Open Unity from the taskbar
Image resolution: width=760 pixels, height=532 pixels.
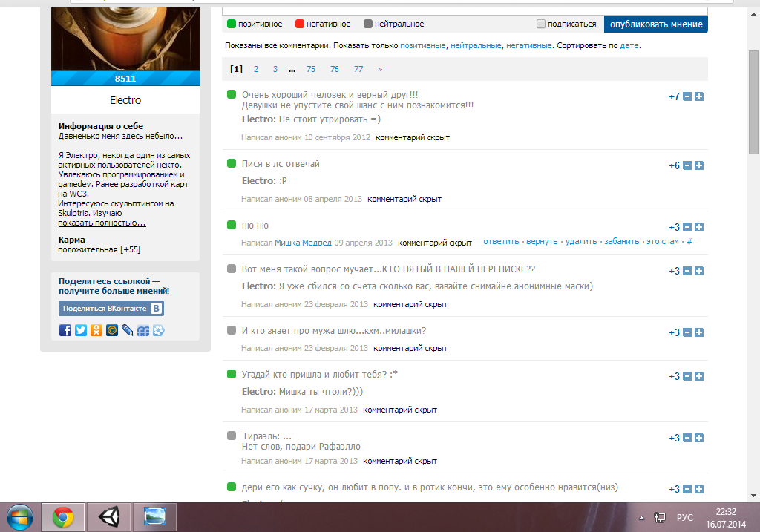coord(109,517)
